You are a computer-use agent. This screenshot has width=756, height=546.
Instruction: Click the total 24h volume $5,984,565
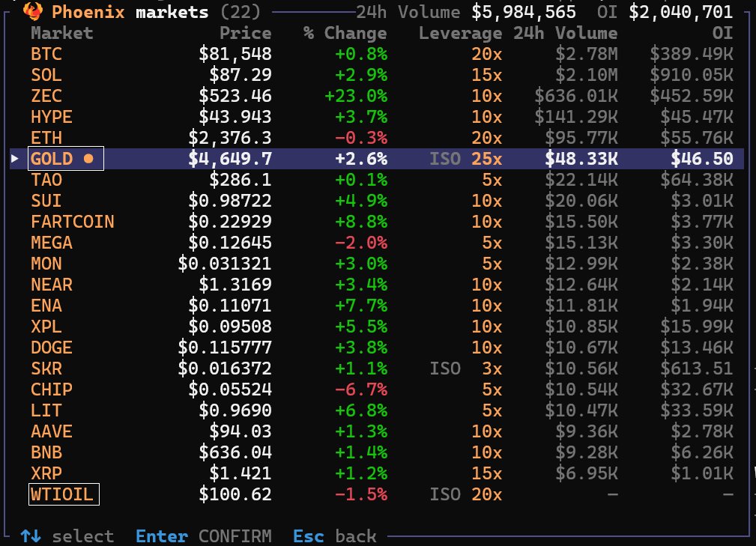[524, 11]
